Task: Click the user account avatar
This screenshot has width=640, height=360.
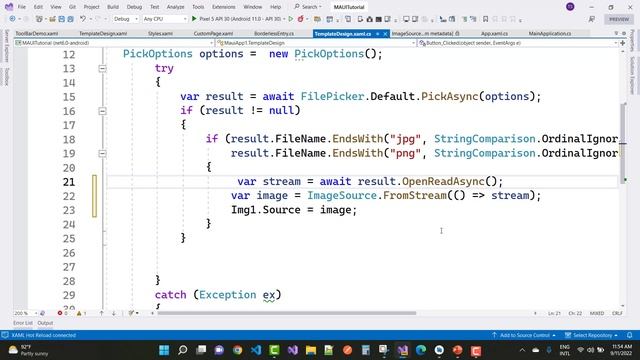Action: coord(570,7)
